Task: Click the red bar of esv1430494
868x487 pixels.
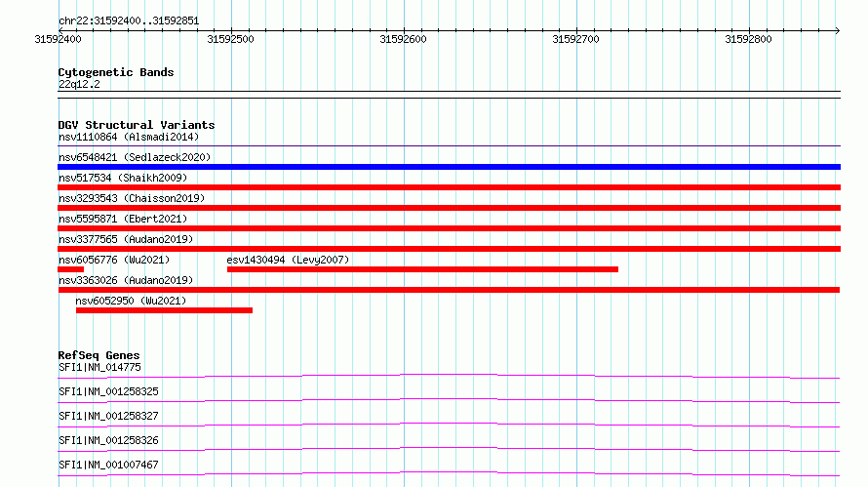Action: coord(422,269)
